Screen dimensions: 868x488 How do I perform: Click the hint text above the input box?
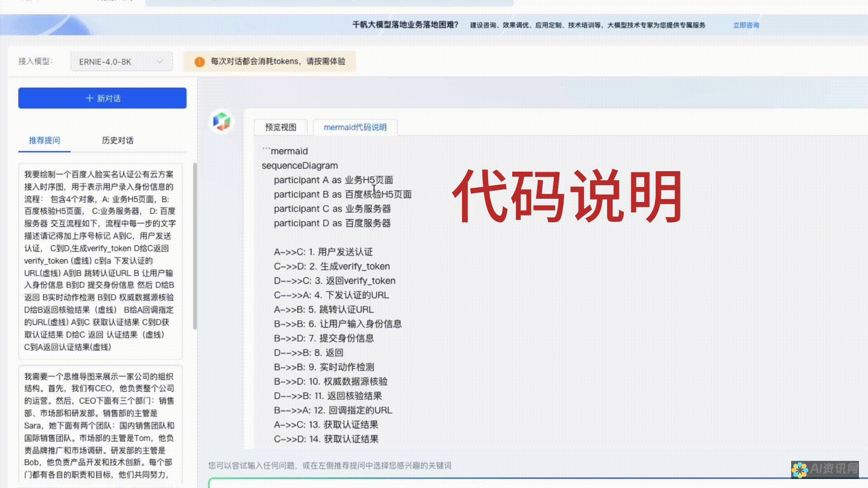[x=330, y=465]
